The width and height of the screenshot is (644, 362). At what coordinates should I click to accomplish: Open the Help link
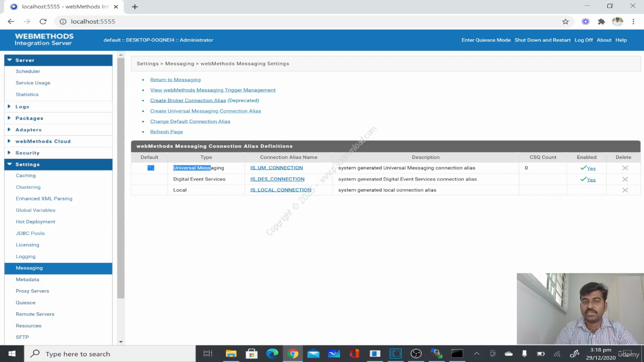tap(621, 40)
